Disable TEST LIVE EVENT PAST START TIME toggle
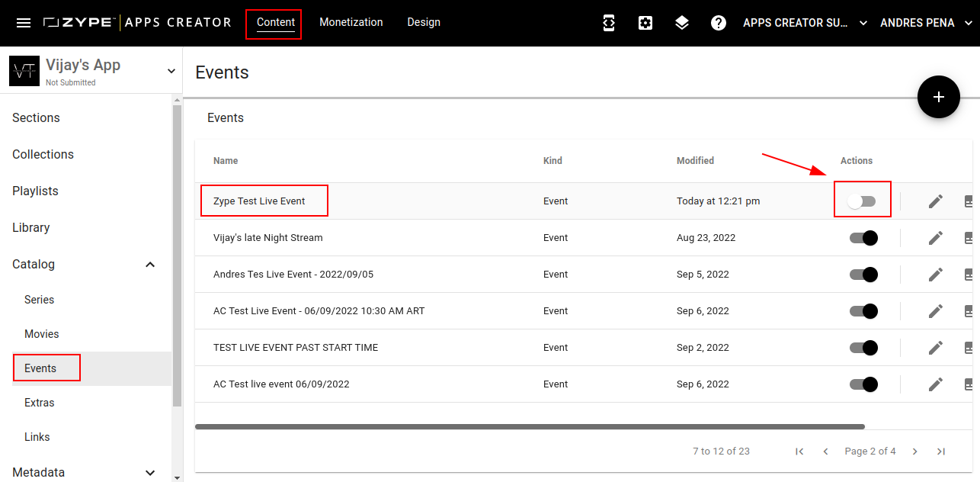 coord(863,348)
